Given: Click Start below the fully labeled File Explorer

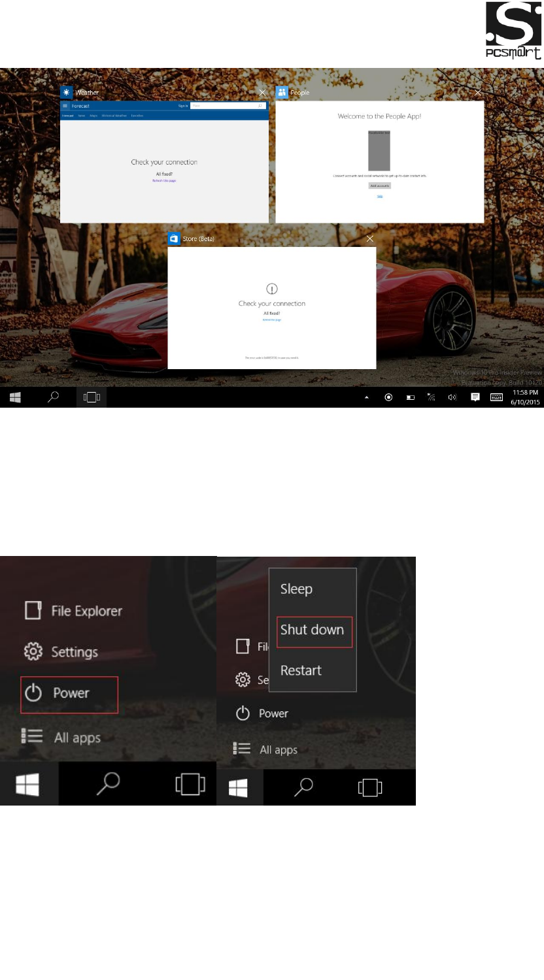Looking at the screenshot, I should point(28,784).
